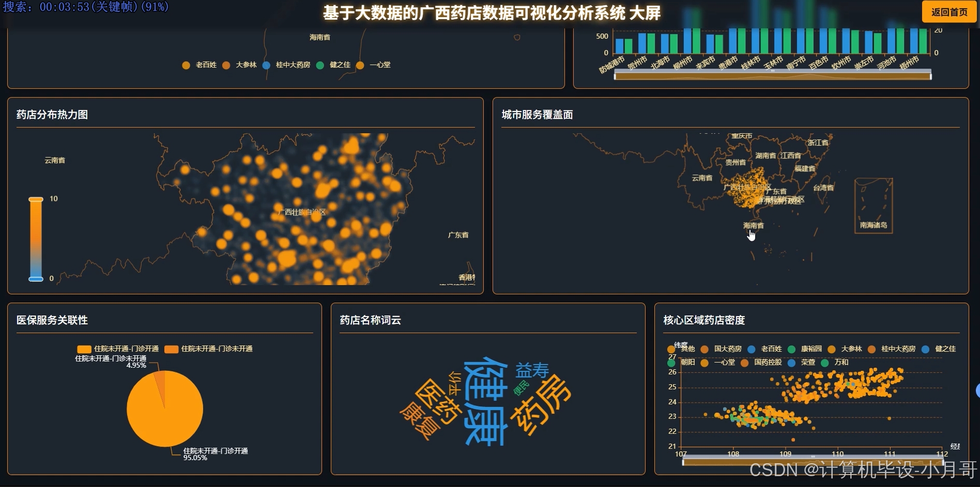Image resolution: width=980 pixels, height=487 pixels.
Task: Click the 百色市 axis label
Action: click(819, 62)
